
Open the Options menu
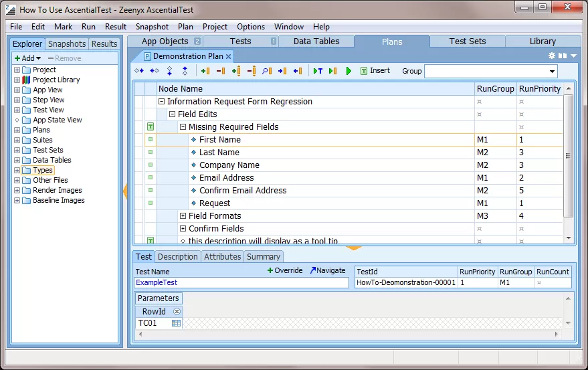[250, 27]
